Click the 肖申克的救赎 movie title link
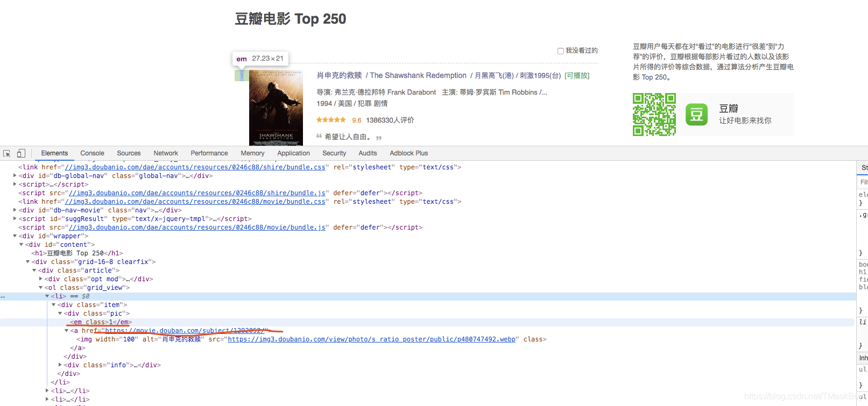The image size is (868, 406). [340, 75]
